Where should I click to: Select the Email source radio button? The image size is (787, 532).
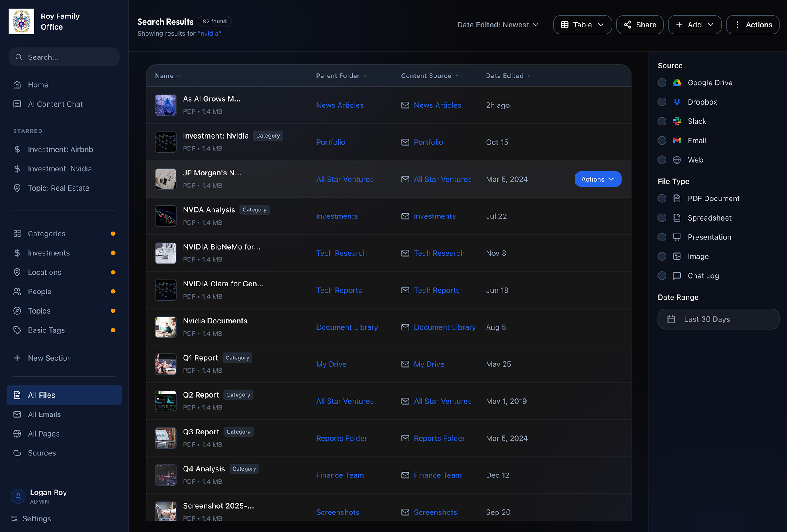click(662, 141)
